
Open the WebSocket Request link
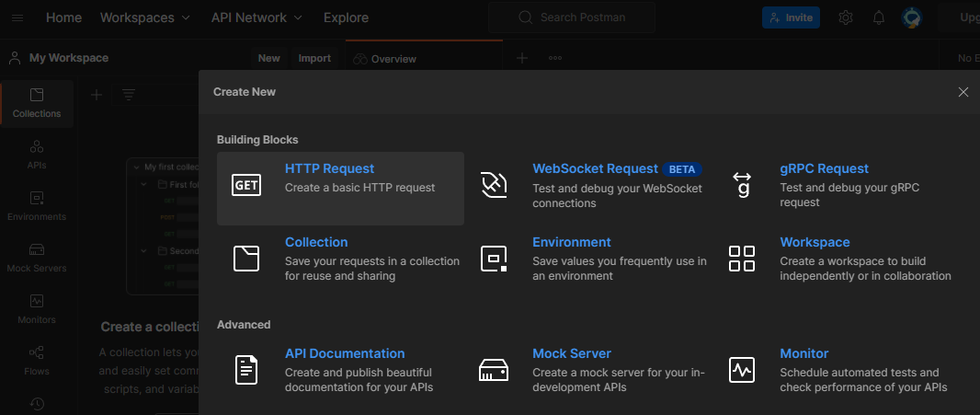pos(595,169)
